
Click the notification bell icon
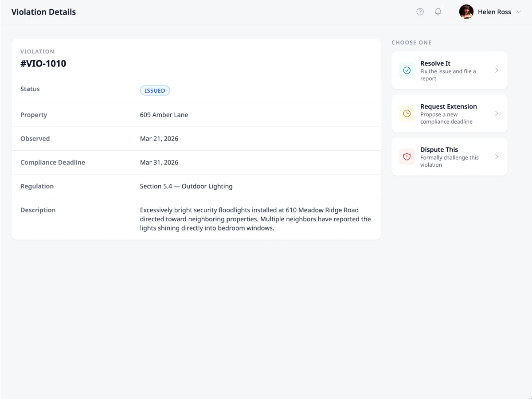tap(438, 12)
